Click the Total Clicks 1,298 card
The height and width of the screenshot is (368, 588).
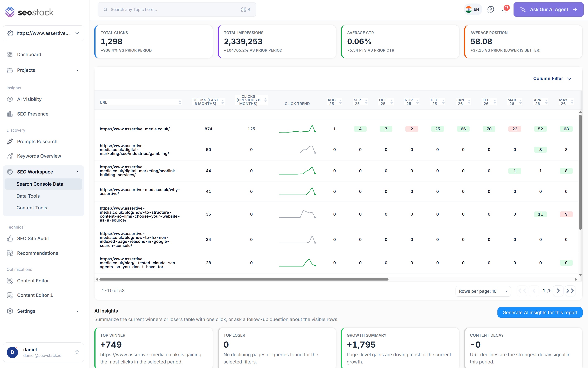coord(153,42)
